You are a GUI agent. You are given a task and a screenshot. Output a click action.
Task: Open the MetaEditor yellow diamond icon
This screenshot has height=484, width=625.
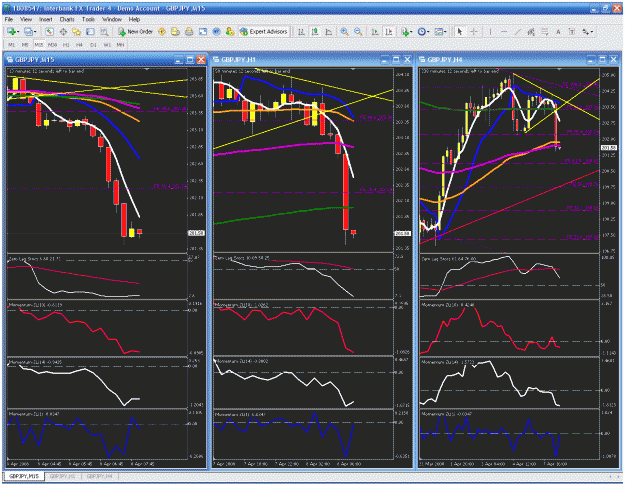(x=162, y=31)
